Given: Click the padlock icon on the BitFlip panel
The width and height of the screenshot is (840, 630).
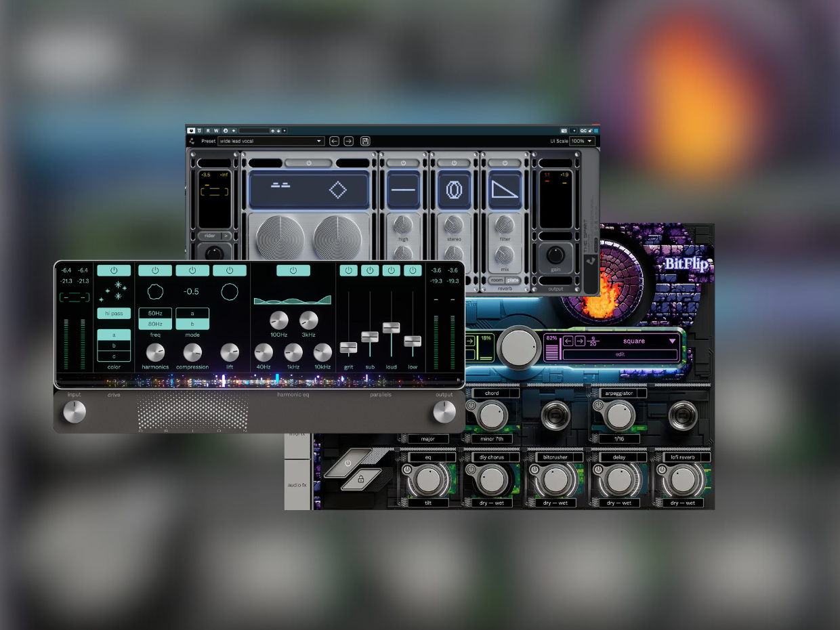Looking at the screenshot, I should 361,479.
